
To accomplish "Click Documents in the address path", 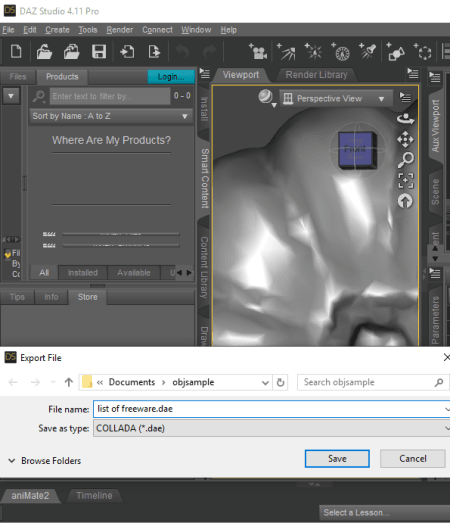I will pyautogui.click(x=132, y=382).
